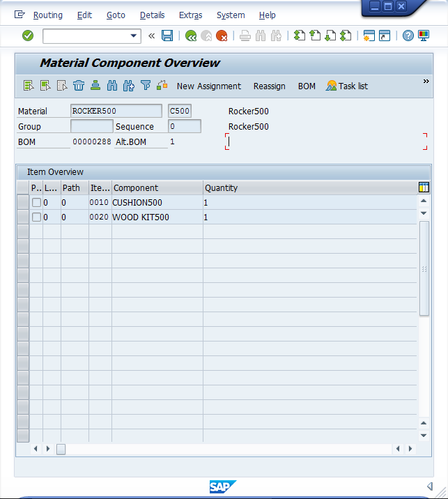This screenshot has height=499, width=448.
Task: Select the WOOD KIT500 component cell
Action: click(157, 217)
